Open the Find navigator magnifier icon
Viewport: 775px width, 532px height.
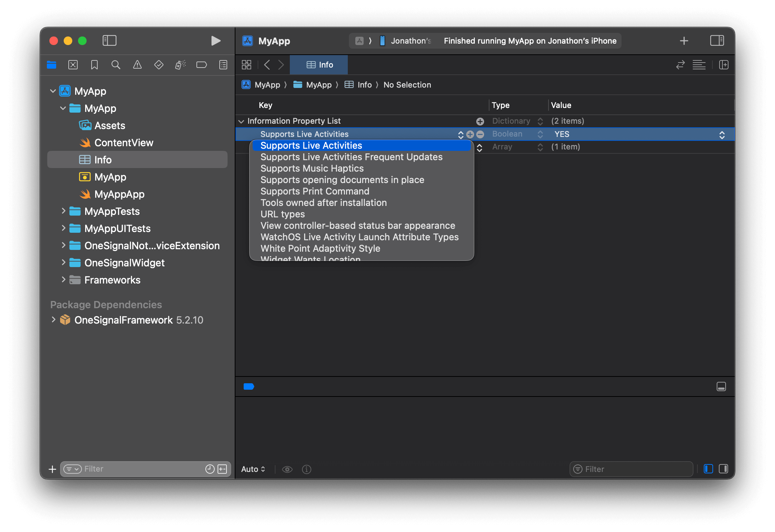pos(116,65)
